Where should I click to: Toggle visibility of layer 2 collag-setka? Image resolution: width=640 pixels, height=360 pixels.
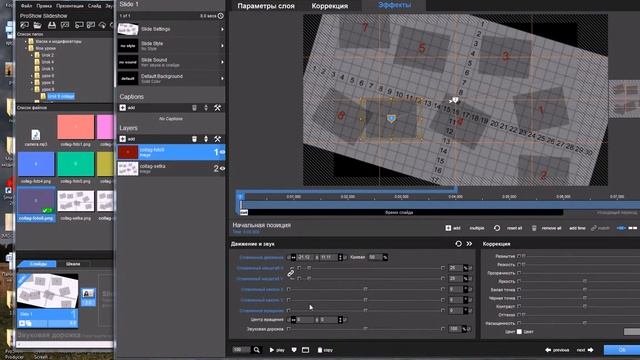coord(222,168)
